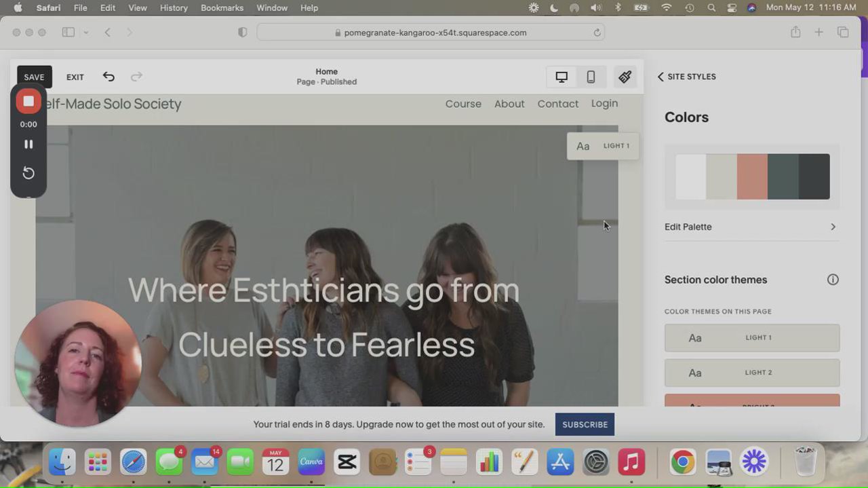Click the Wi-Fi status icon

[667, 7]
